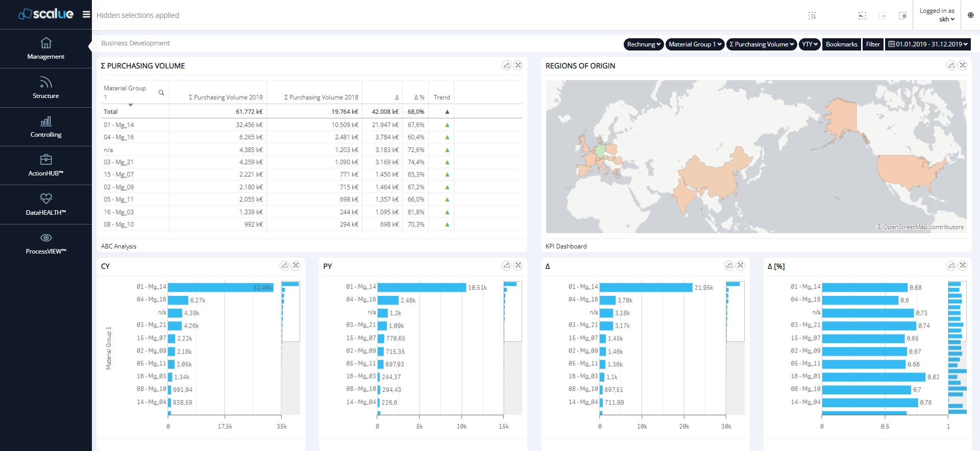980x451 pixels.
Task: Expand the logged-in user skh menu
Action: click(946, 19)
